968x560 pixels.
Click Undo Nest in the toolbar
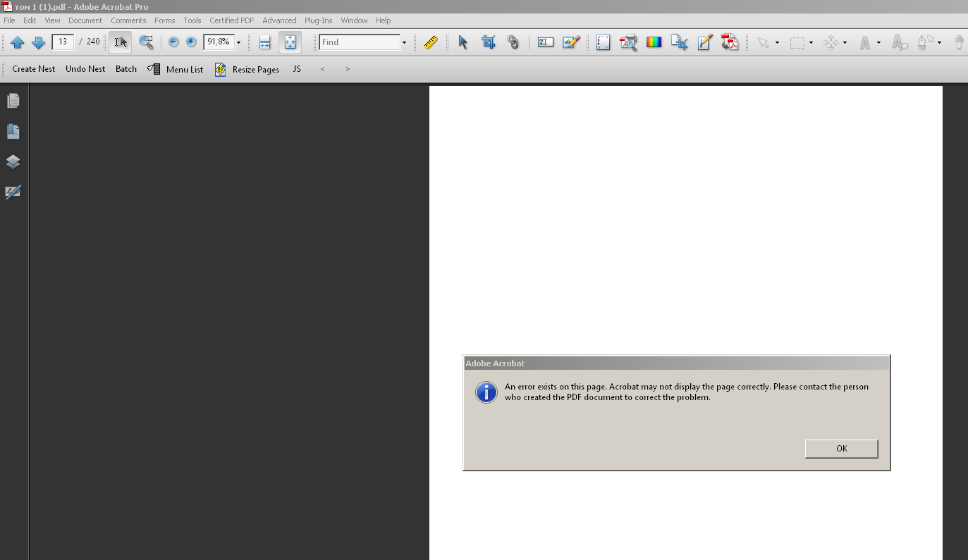[x=85, y=69]
